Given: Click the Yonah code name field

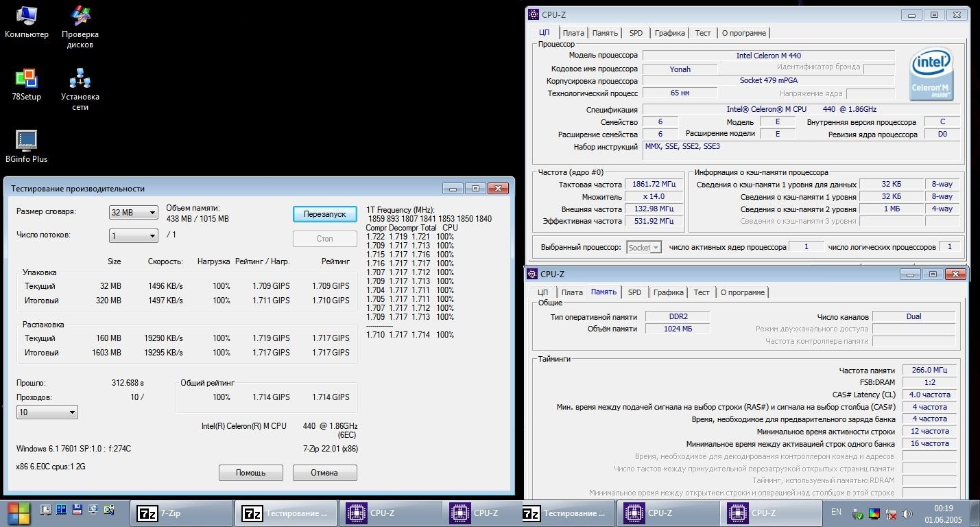Looking at the screenshot, I should click(x=680, y=69).
